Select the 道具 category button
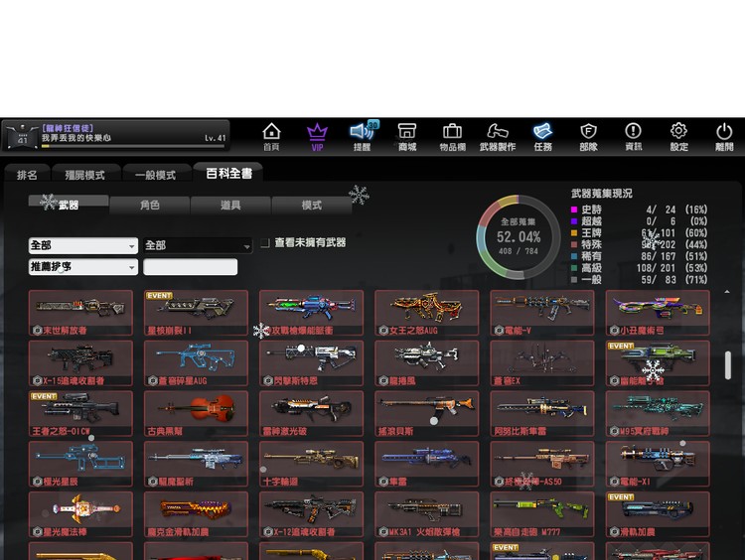 pos(230,206)
